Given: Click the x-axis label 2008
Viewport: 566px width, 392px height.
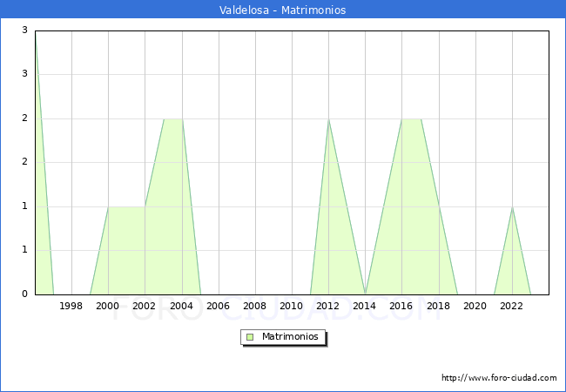Looking at the screenshot, I should click(255, 306).
